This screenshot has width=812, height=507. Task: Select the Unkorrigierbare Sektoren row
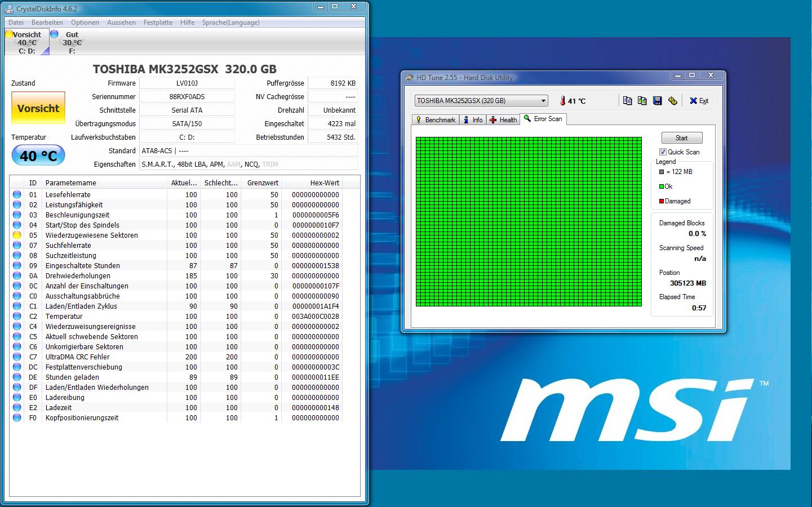pyautogui.click(x=176, y=346)
